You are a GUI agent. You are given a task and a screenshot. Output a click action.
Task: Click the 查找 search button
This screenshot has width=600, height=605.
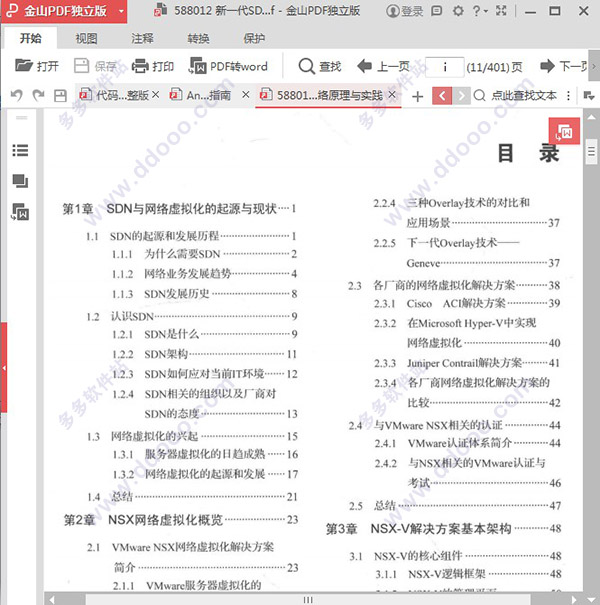click(x=319, y=66)
